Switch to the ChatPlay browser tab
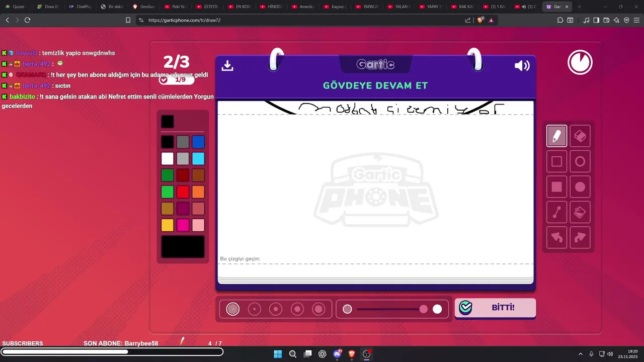This screenshot has height=362, width=644. [x=80, y=7]
